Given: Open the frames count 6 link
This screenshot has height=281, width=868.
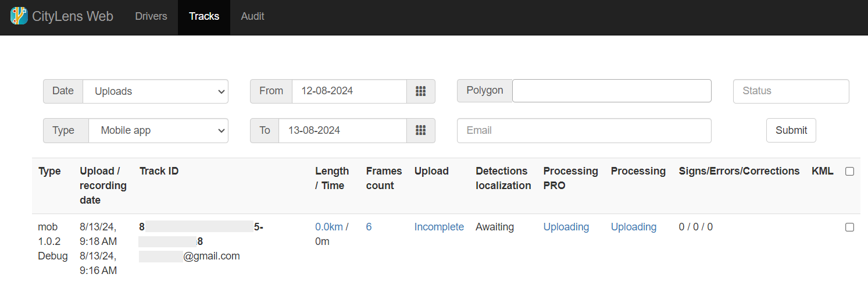Looking at the screenshot, I should 369,227.
